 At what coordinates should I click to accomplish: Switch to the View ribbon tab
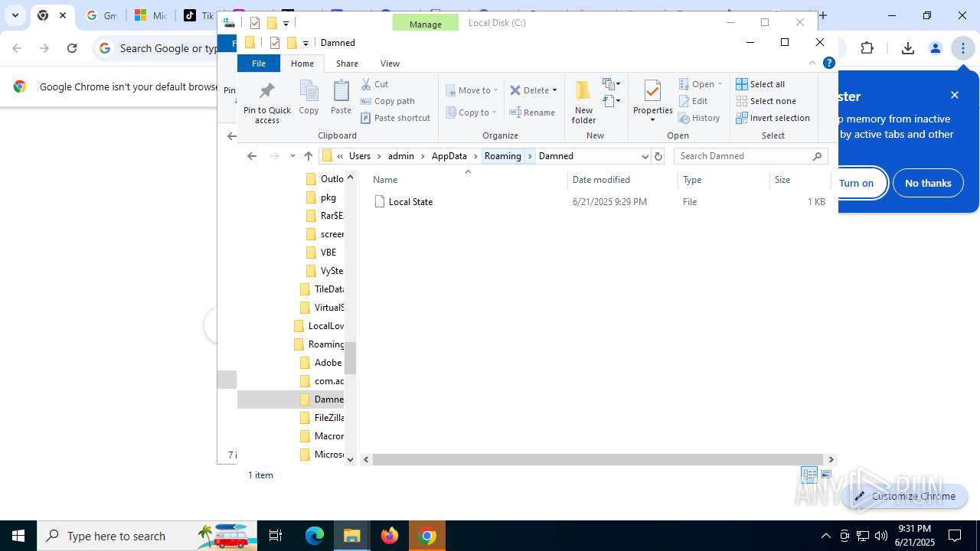point(390,64)
